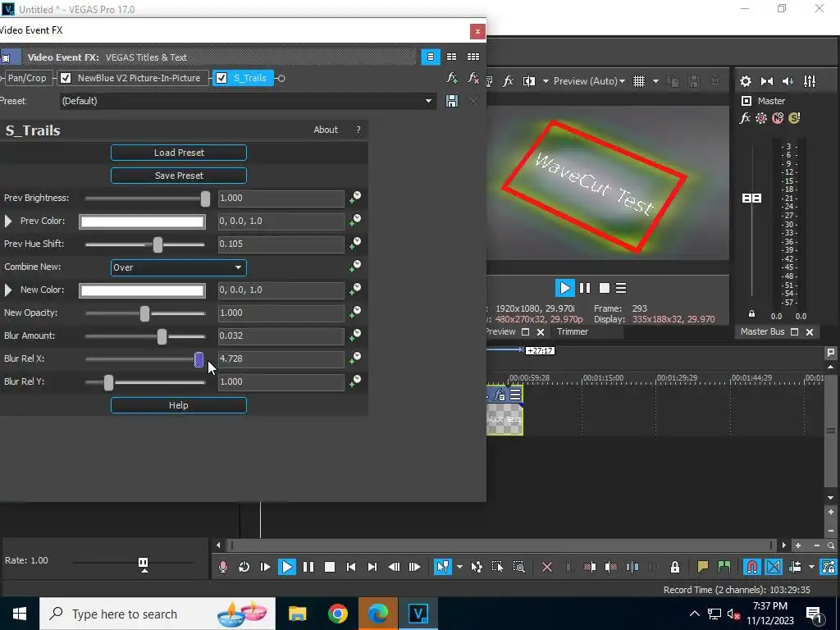Expand the New Color triangle
The image size is (840, 630).
(x=8, y=290)
